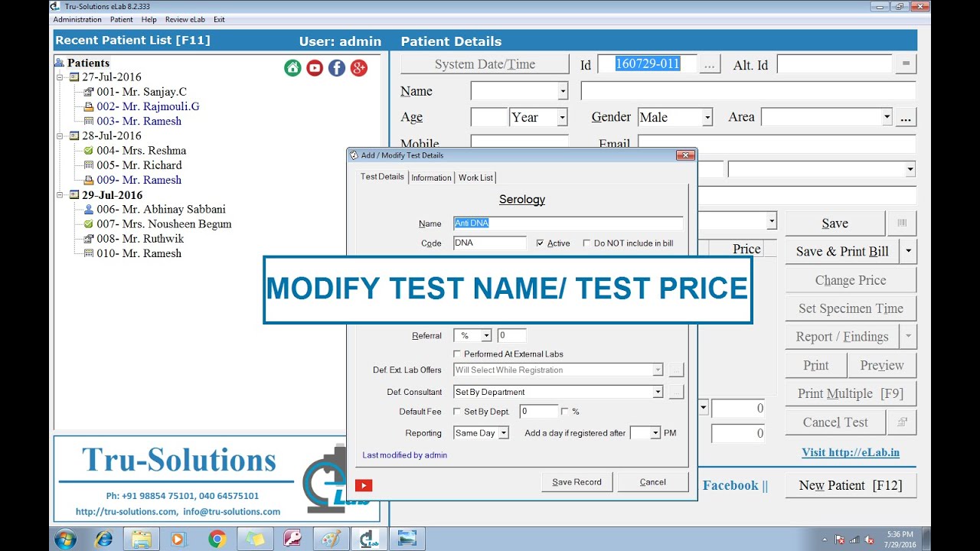Enable Do NOT include in bill

(586, 243)
